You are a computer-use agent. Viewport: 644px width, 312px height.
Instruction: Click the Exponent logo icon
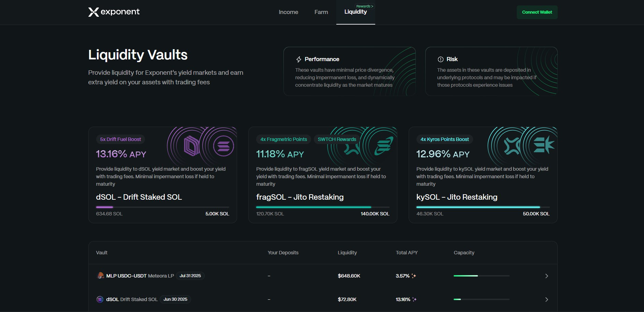(93, 12)
